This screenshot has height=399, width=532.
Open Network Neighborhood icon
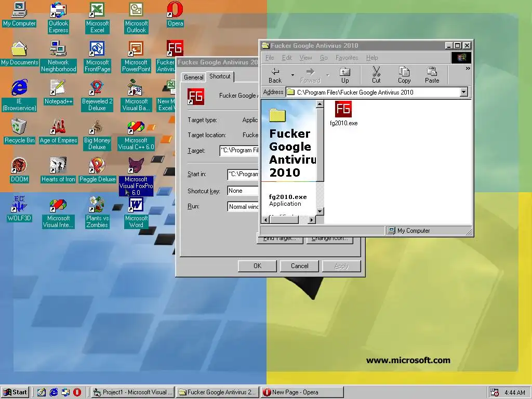(x=58, y=56)
